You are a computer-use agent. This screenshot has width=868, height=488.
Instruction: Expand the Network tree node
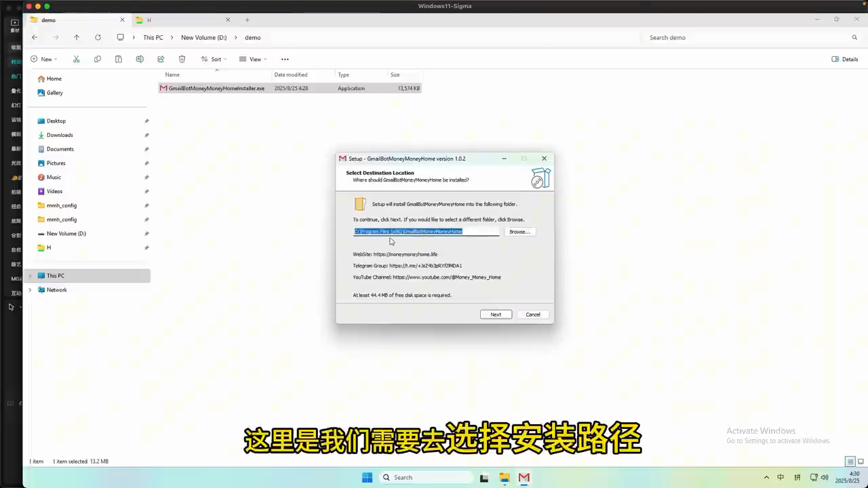(30, 290)
